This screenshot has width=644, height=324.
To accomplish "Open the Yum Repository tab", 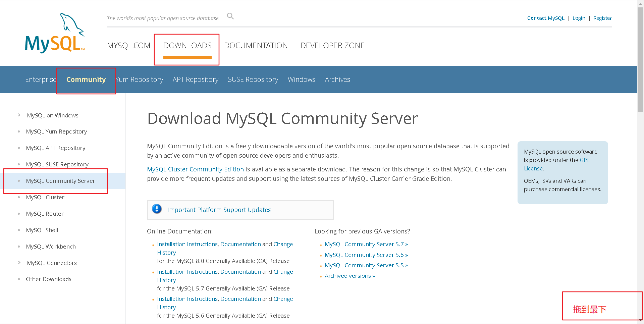I will (139, 79).
